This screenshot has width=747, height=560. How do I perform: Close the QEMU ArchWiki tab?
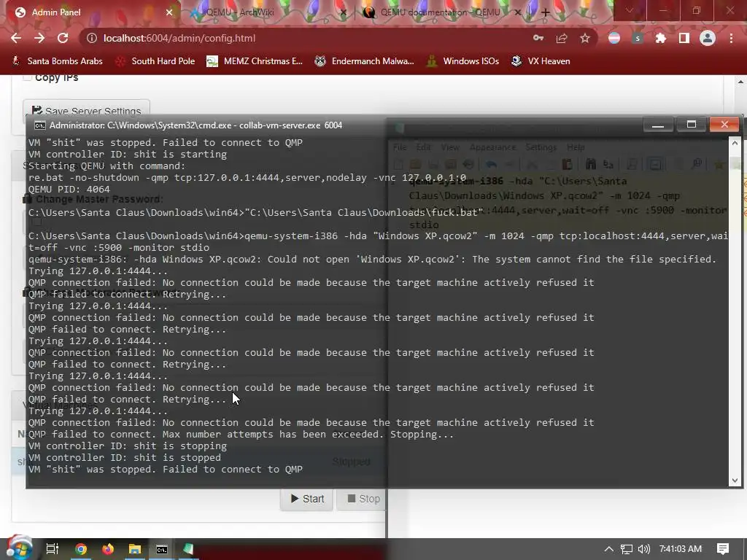coord(343,12)
